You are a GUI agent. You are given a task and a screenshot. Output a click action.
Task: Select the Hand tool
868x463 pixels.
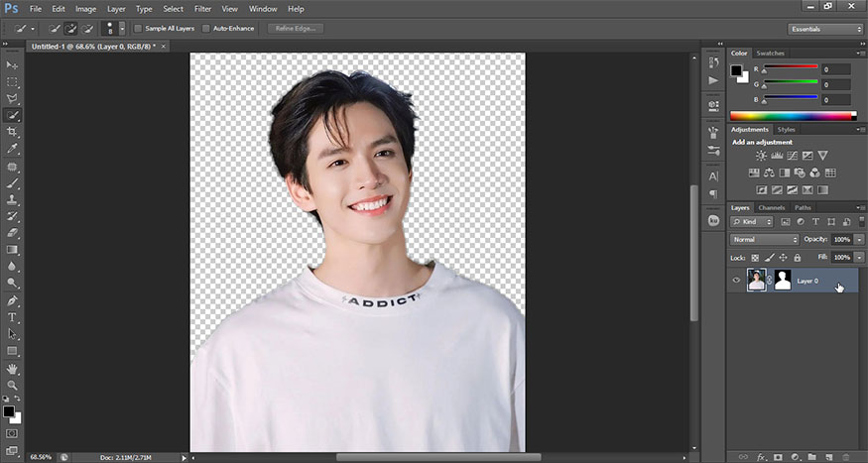pyautogui.click(x=13, y=368)
